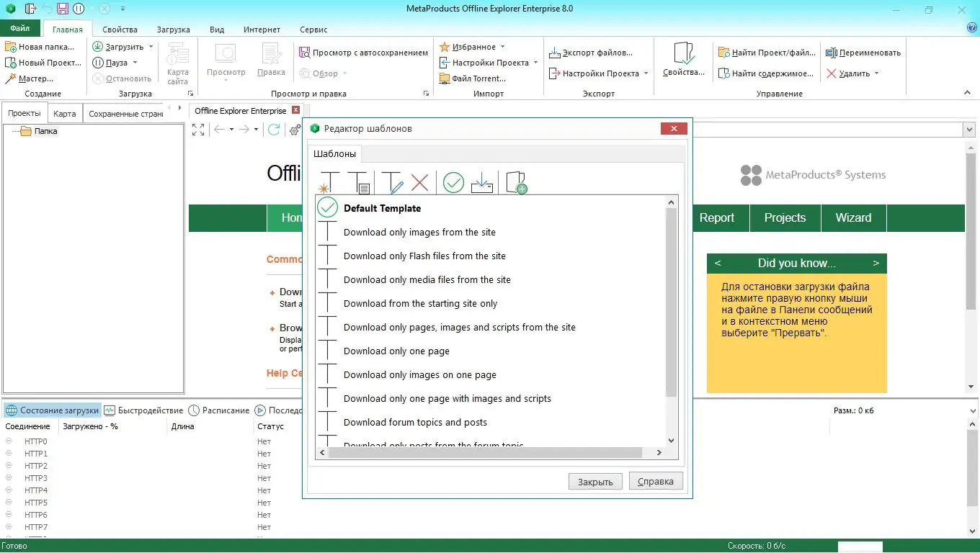This screenshot has width=980, height=553.
Task: Open the Интернет ribbon tab
Action: pyautogui.click(x=262, y=30)
